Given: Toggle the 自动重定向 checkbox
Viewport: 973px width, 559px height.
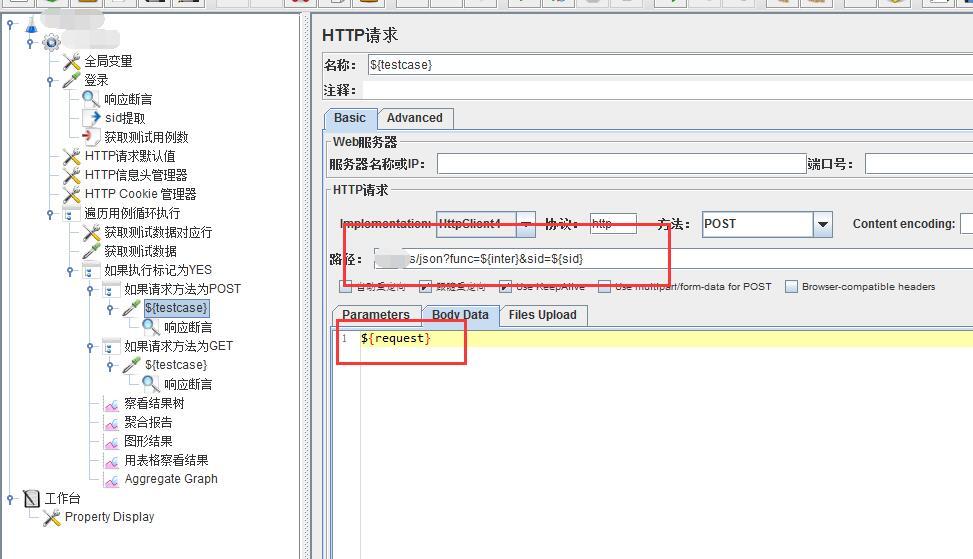Looking at the screenshot, I should pos(346,286).
